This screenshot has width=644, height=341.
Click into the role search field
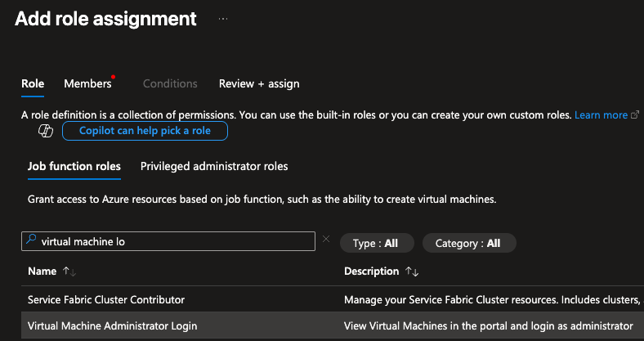(172, 241)
